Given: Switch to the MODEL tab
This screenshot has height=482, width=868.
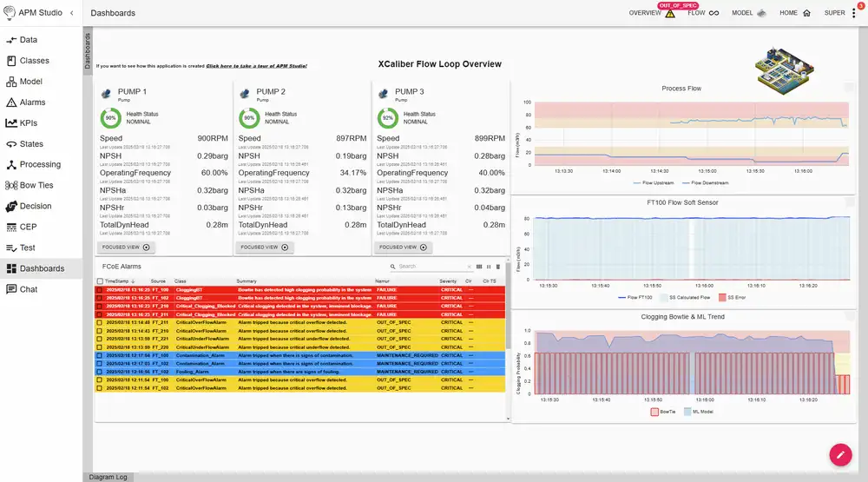Looking at the screenshot, I should pos(742,13).
